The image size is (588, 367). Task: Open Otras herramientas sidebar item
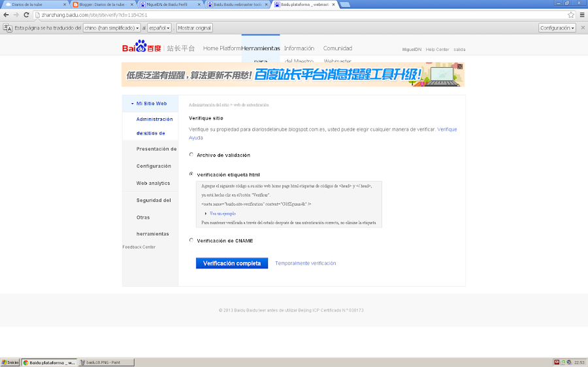tap(153, 225)
